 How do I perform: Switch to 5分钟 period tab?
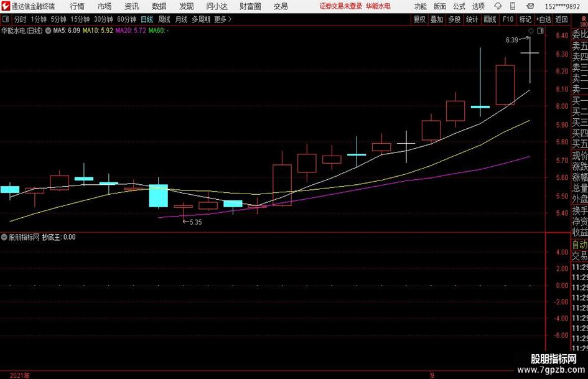point(58,19)
